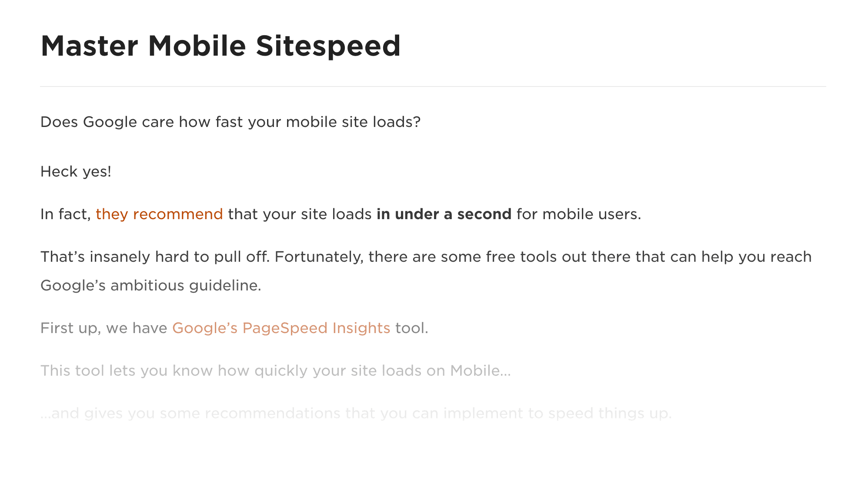
Task: Click the 'First up, we have' text
Action: pyautogui.click(x=104, y=328)
